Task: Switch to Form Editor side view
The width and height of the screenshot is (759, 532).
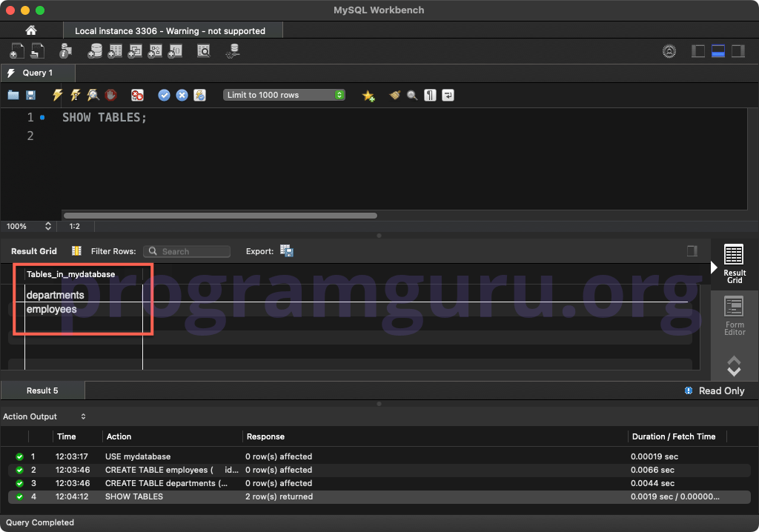Action: (x=735, y=316)
